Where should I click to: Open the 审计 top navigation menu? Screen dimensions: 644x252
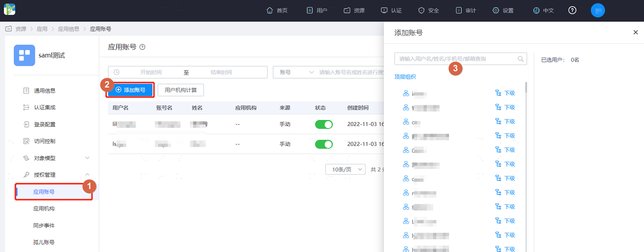click(466, 10)
